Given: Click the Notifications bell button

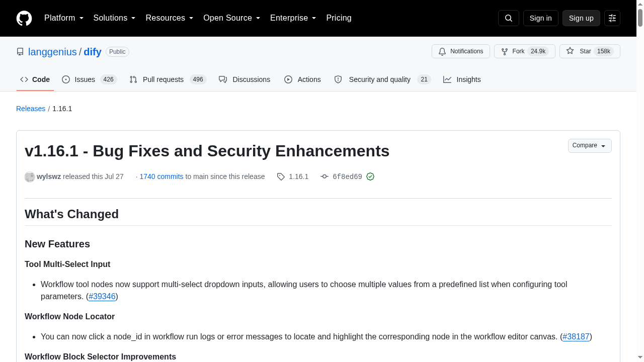Looking at the screenshot, I should [x=461, y=51].
